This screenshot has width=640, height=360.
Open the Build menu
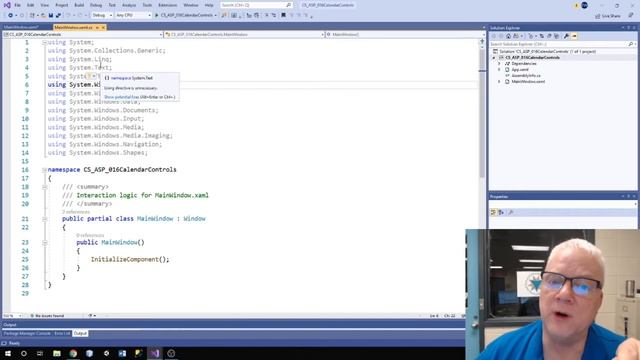[79, 5]
